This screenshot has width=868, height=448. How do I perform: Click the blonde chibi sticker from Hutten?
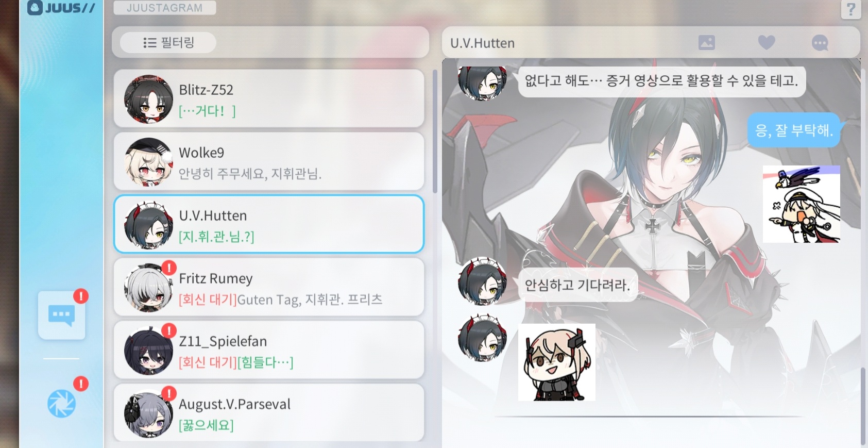pyautogui.click(x=556, y=362)
